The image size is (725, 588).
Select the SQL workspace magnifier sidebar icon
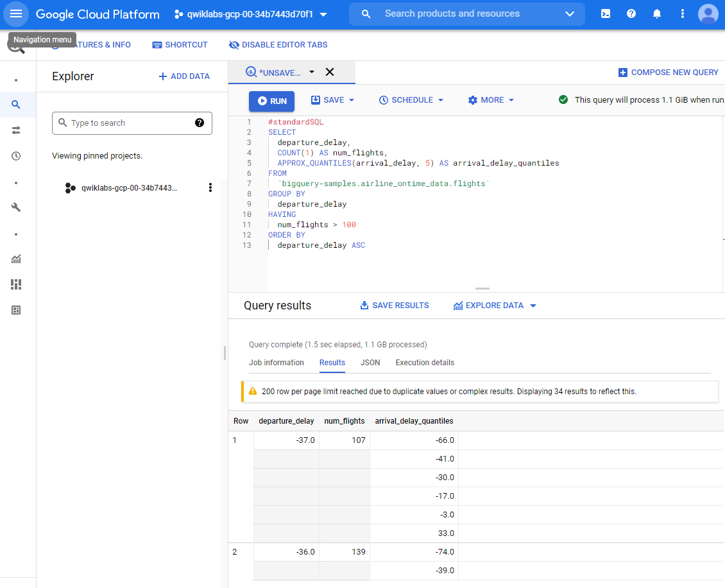point(16,105)
